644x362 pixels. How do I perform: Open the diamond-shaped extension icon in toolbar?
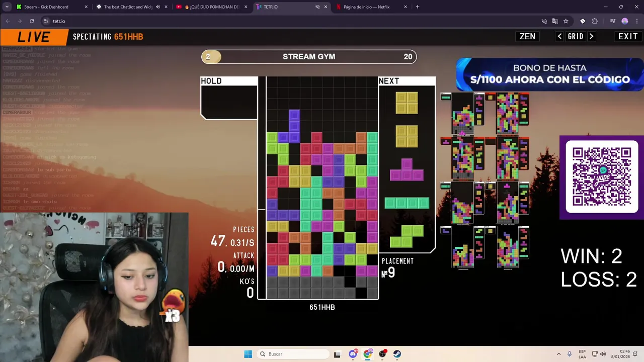tap(583, 21)
